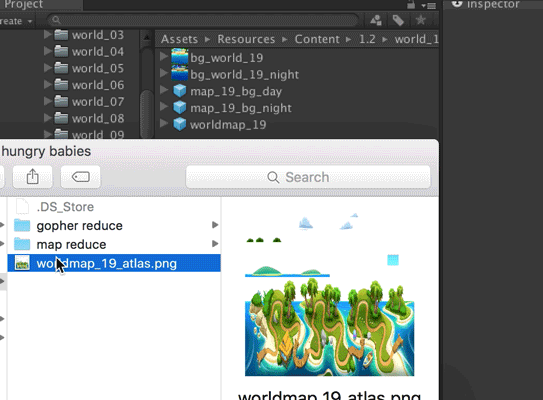Screen dimensions: 543x400
Task: Select the worldmap_19 prefab cube icon
Action: (180, 124)
